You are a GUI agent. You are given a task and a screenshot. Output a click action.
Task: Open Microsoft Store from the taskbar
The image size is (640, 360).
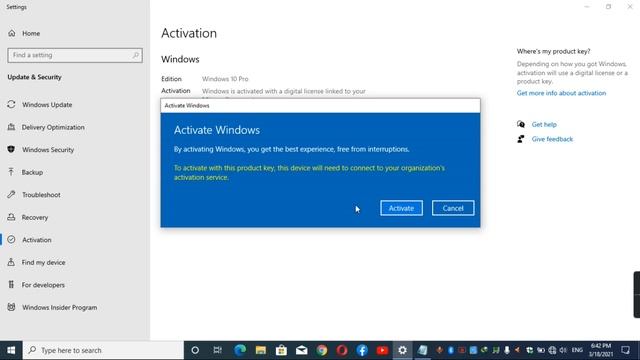pyautogui.click(x=281, y=350)
